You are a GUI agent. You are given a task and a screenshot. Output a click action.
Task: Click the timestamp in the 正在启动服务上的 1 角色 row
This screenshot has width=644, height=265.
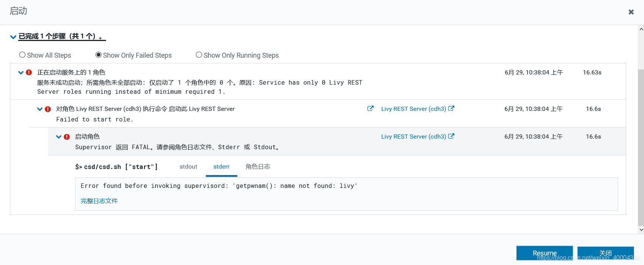click(534, 73)
